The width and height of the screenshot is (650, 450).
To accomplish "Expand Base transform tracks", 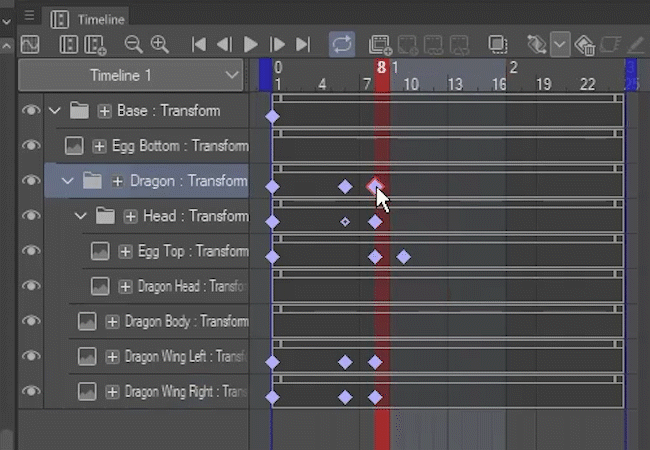I will [104, 111].
